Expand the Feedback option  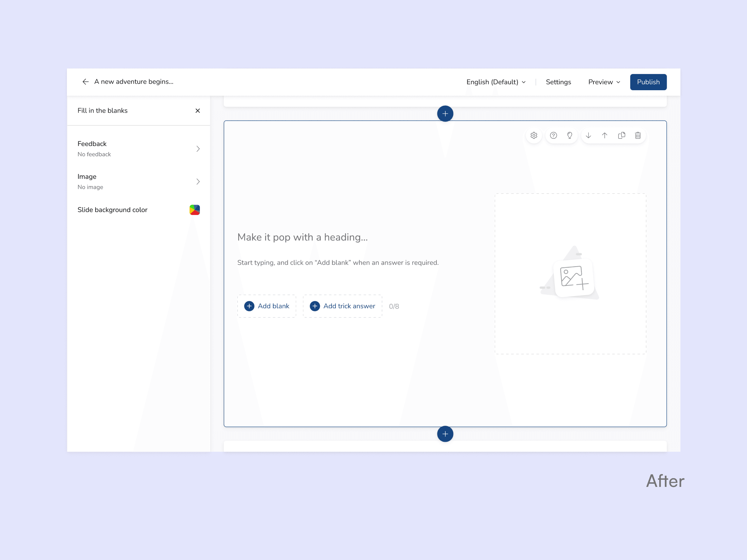tap(139, 148)
